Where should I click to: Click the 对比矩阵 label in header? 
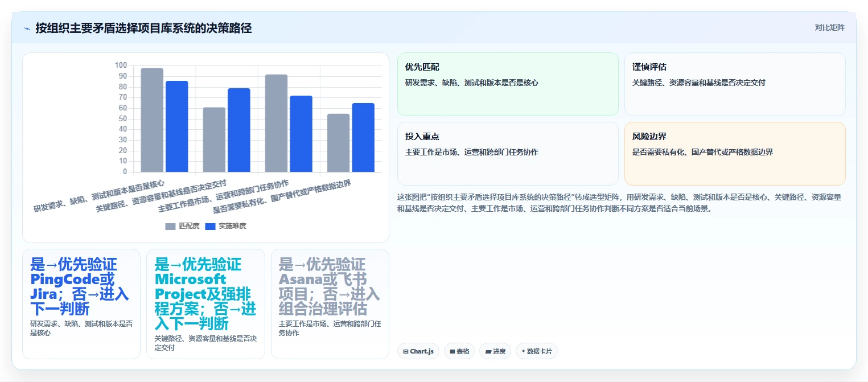tap(829, 27)
